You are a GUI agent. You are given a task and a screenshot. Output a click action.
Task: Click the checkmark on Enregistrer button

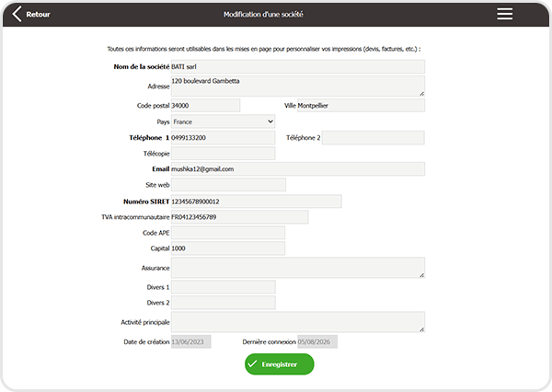click(x=252, y=363)
